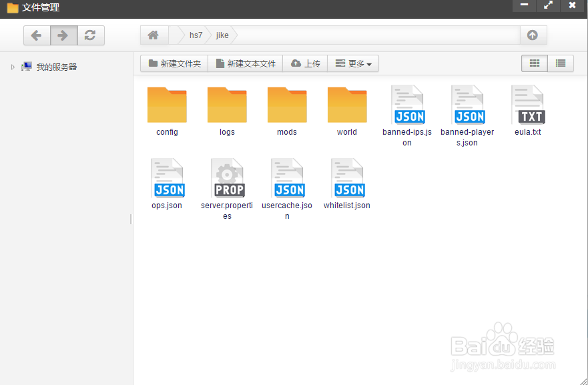The width and height of the screenshot is (588, 385).
Task: Select the banned-ips.json file icon
Action: (408, 105)
